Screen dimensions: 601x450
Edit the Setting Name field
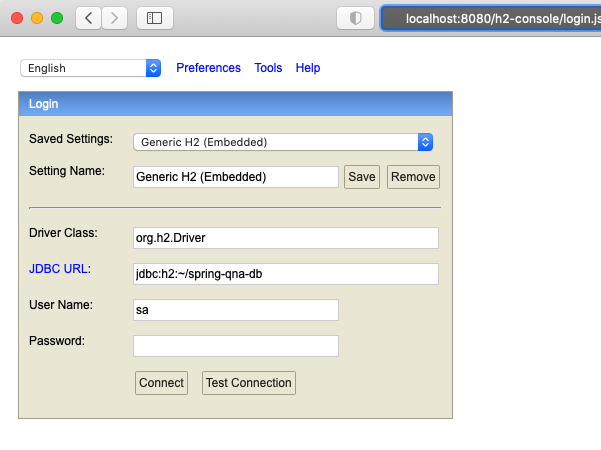[x=236, y=177]
